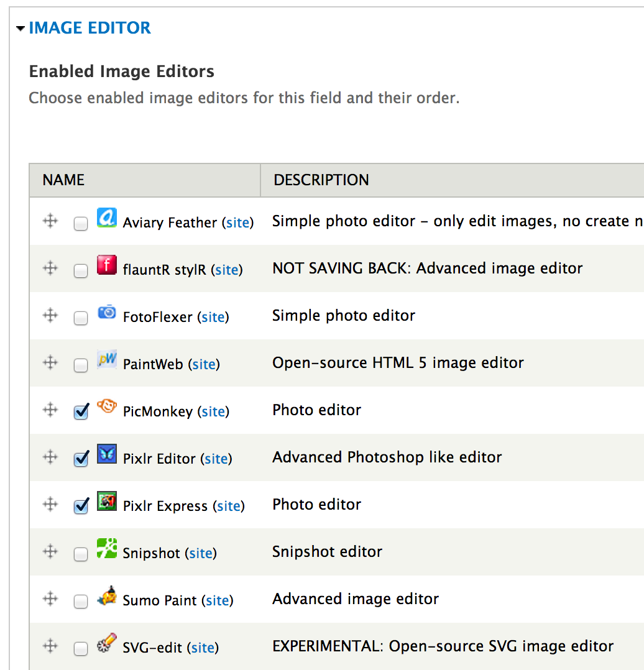Open the Snipshot site link
Viewport: 644px width, 670px height.
[x=201, y=553]
